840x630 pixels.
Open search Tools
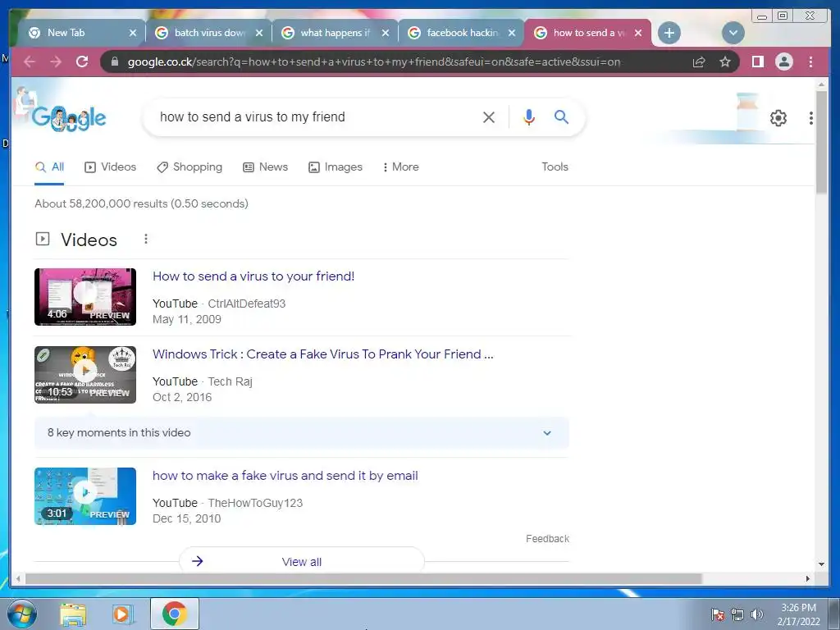tap(555, 167)
